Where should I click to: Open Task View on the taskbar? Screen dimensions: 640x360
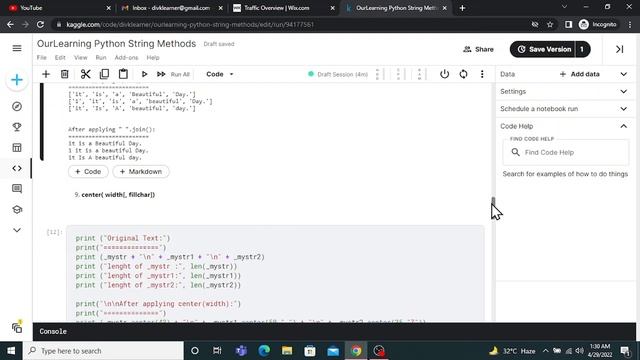pyautogui.click(x=217, y=351)
